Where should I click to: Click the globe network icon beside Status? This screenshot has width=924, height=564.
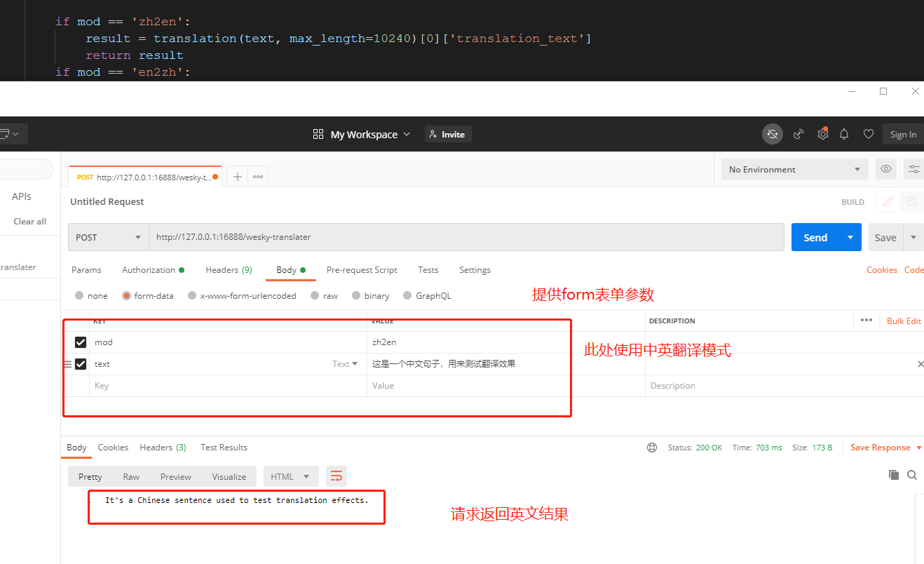click(x=652, y=448)
